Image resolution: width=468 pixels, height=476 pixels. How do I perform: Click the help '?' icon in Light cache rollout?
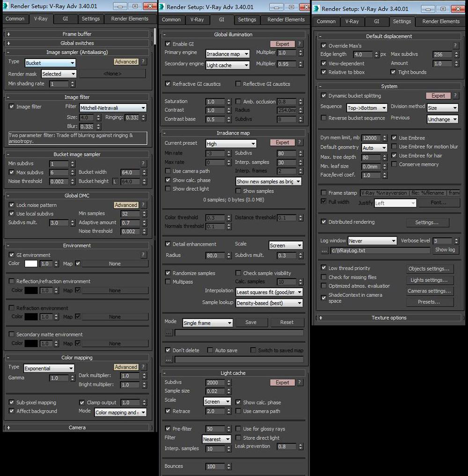tap(300, 382)
